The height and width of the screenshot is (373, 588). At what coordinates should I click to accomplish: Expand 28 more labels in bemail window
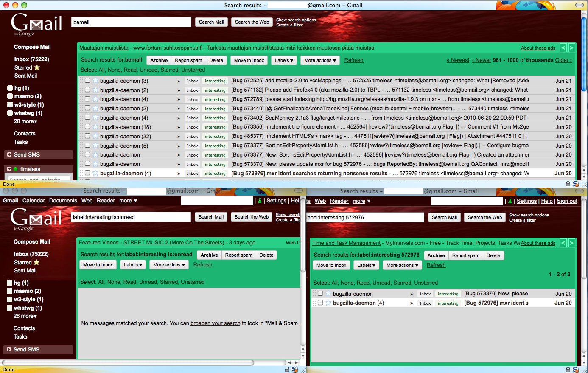coord(25,121)
